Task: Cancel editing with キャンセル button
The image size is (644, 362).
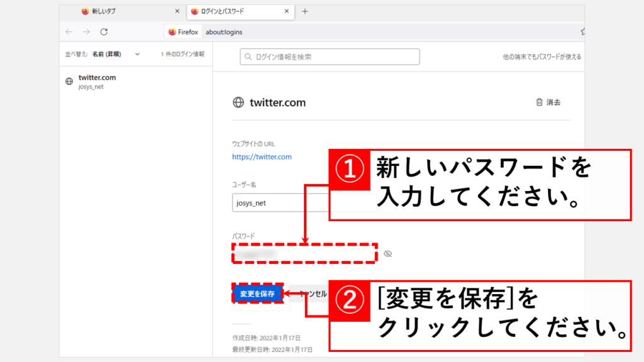Action: click(309, 293)
